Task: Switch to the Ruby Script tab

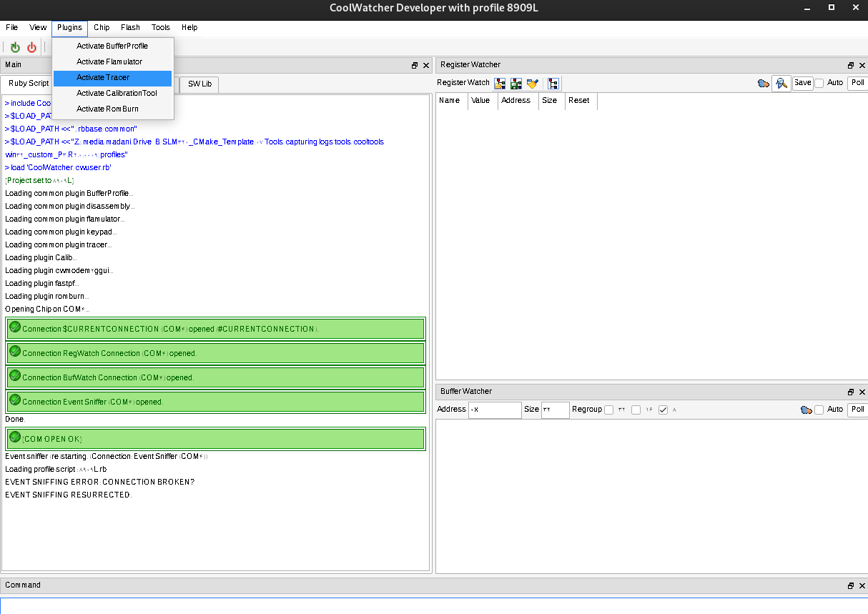Action: click(28, 84)
